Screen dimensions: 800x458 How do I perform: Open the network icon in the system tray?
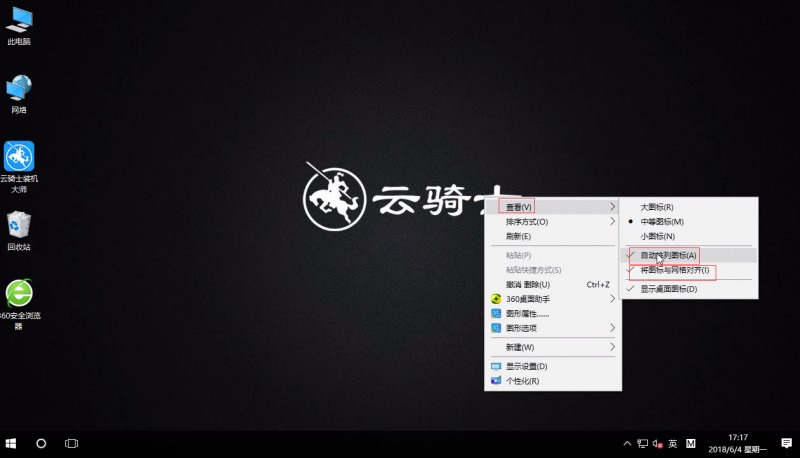click(642, 444)
